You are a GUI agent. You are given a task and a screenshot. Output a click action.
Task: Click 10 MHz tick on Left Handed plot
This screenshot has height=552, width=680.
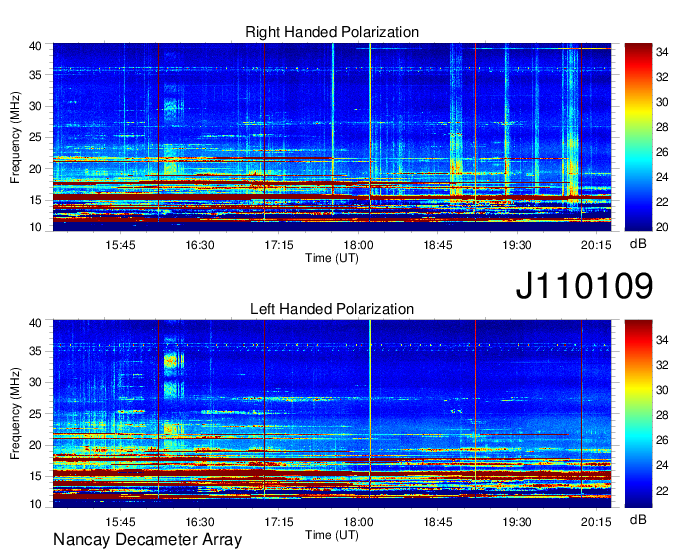pos(35,504)
